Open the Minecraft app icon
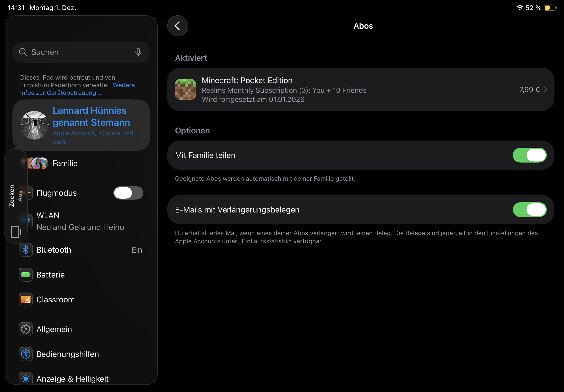This screenshot has height=392, width=564. [x=185, y=89]
